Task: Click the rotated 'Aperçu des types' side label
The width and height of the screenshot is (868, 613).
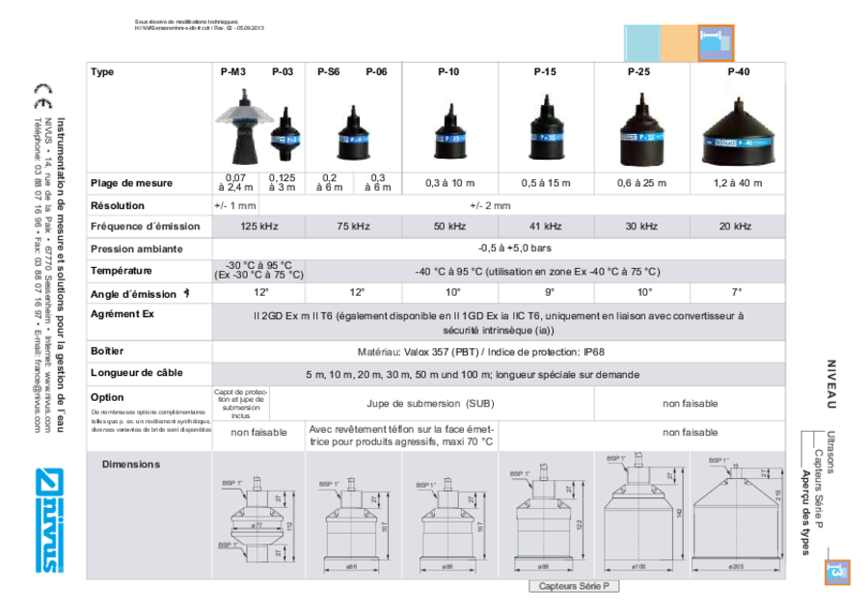Action: [x=806, y=512]
